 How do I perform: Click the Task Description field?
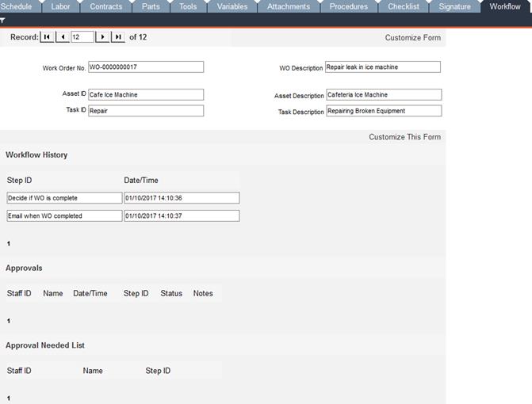coord(382,111)
